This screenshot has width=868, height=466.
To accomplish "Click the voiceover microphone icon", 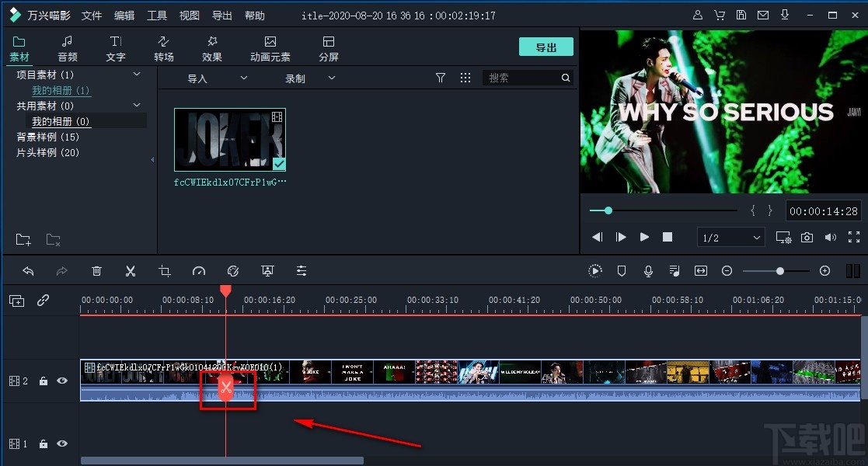I will point(648,270).
